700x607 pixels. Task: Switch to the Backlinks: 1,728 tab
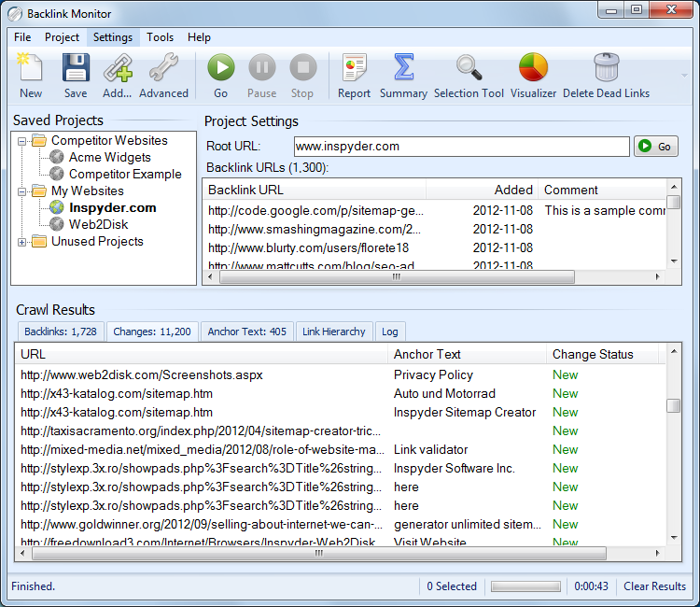coord(61,332)
